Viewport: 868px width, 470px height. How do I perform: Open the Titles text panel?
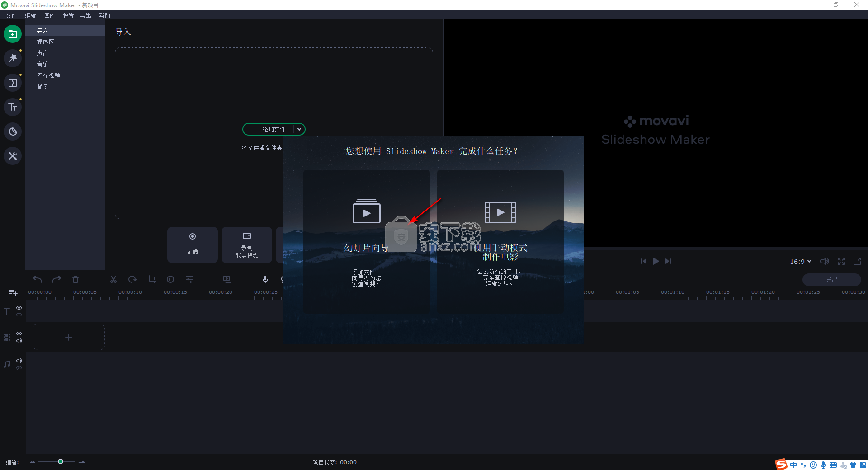click(13, 107)
